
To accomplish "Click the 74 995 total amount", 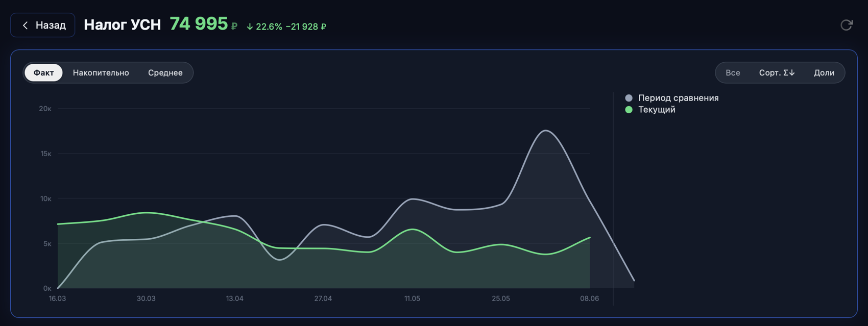I will 199,24.
